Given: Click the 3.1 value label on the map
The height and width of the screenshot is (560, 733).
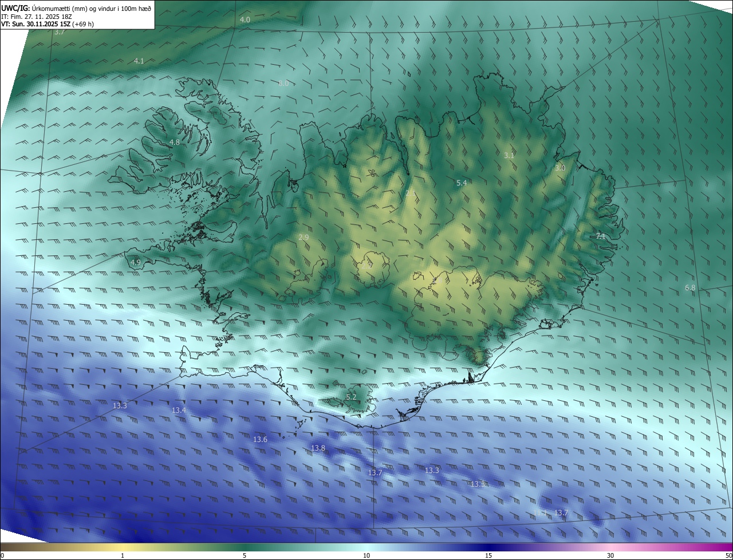Looking at the screenshot, I should click(x=509, y=155).
